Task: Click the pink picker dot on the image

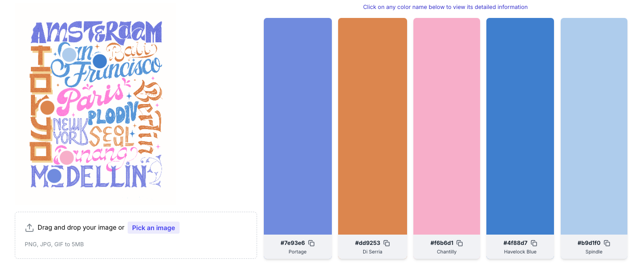Action: point(67,158)
